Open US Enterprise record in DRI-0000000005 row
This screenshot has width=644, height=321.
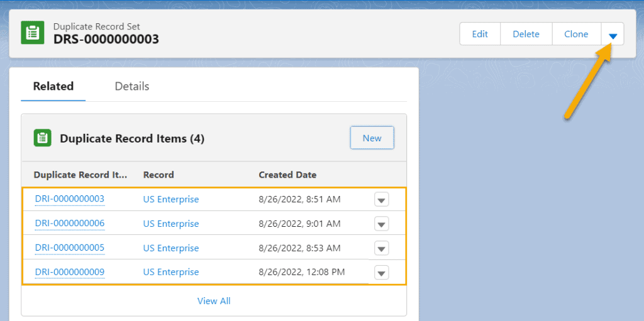pyautogui.click(x=171, y=248)
